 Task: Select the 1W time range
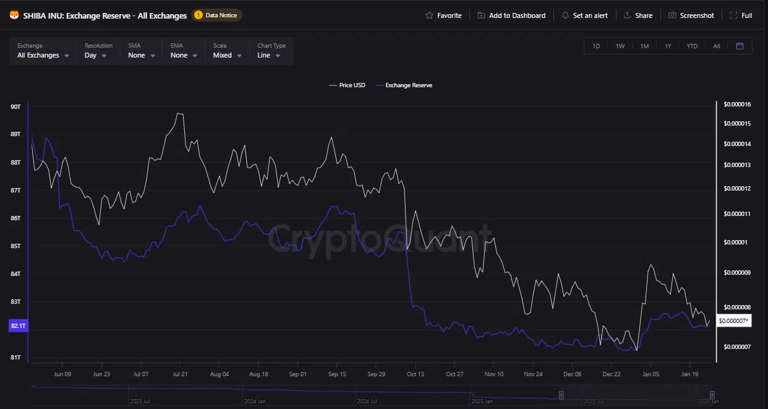coord(620,46)
